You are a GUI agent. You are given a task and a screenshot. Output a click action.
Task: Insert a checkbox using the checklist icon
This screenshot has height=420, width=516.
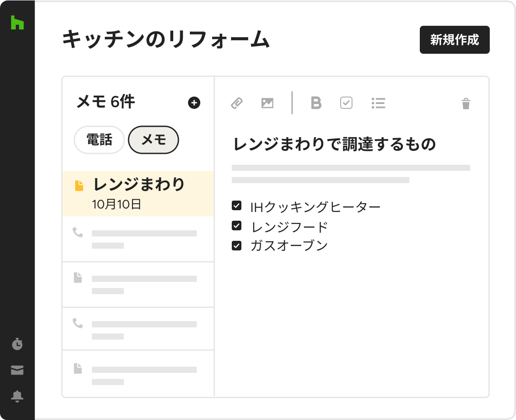tap(346, 103)
